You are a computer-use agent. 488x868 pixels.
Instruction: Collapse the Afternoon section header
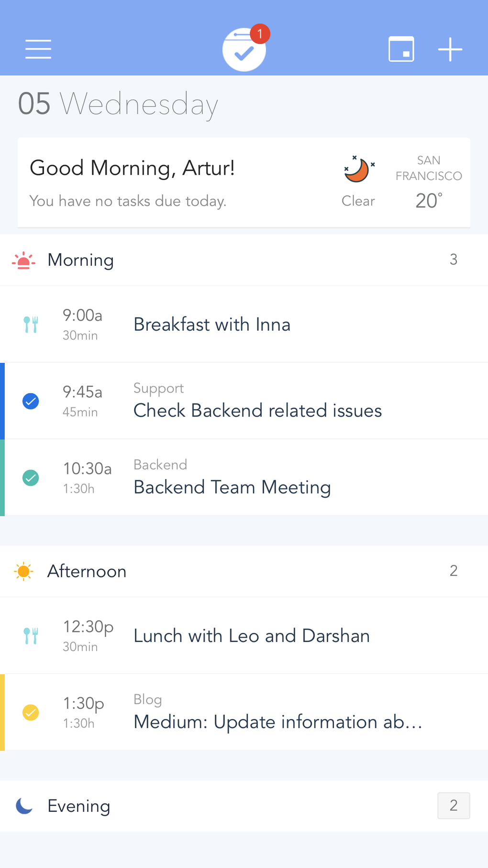pos(239,571)
